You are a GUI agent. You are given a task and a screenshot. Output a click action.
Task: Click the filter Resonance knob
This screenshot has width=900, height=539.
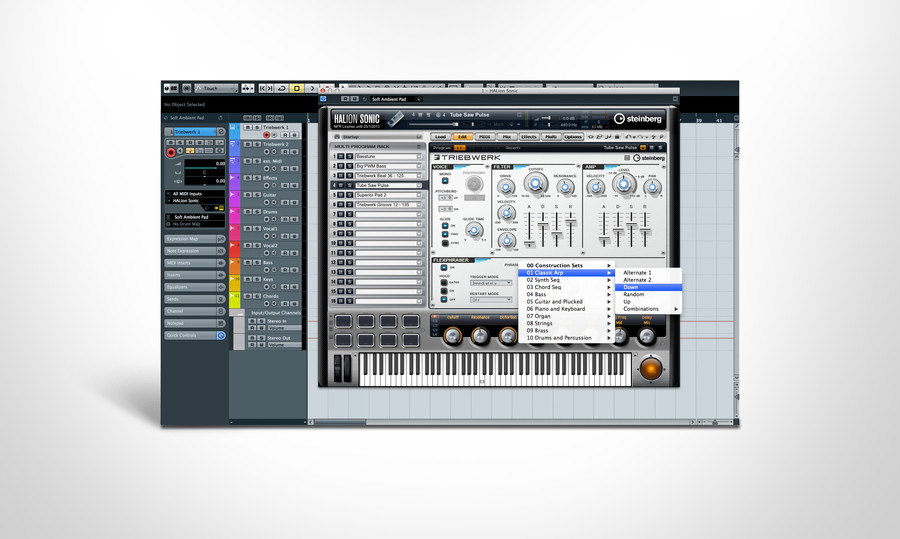(x=565, y=187)
